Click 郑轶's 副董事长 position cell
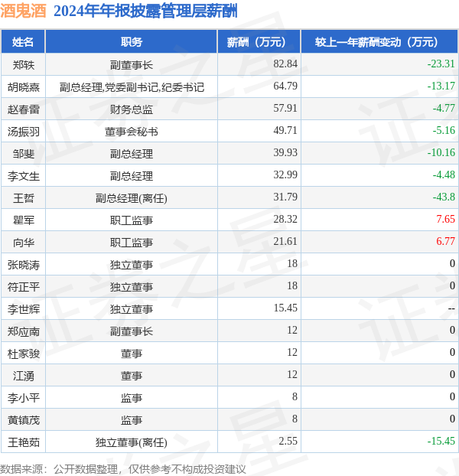The height and width of the screenshot is (476, 459). click(x=132, y=65)
